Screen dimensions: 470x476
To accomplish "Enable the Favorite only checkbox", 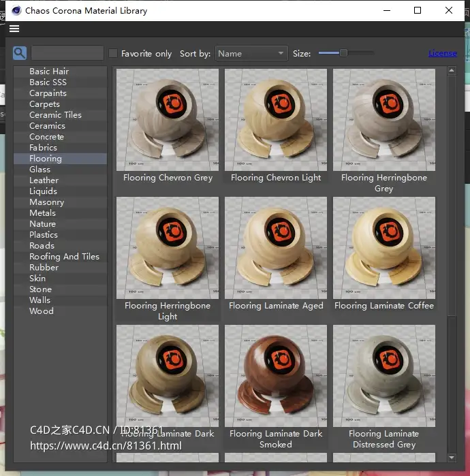I will [x=113, y=53].
